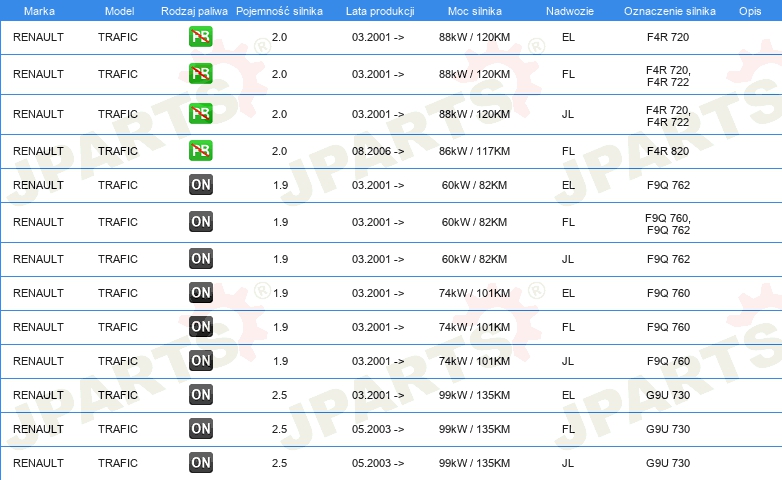Select F4R 720, F4R 722 in the FL row
The image size is (782, 480).
[668, 76]
